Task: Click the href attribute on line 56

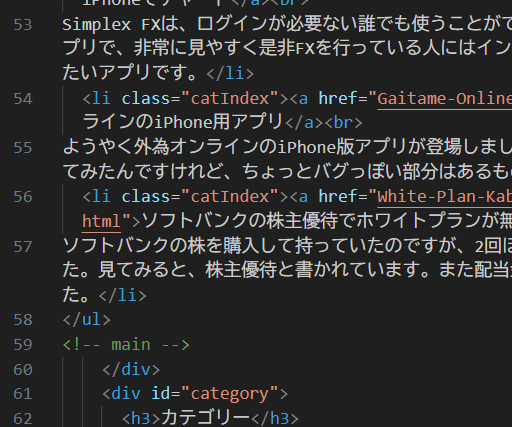Action: tap(338, 197)
